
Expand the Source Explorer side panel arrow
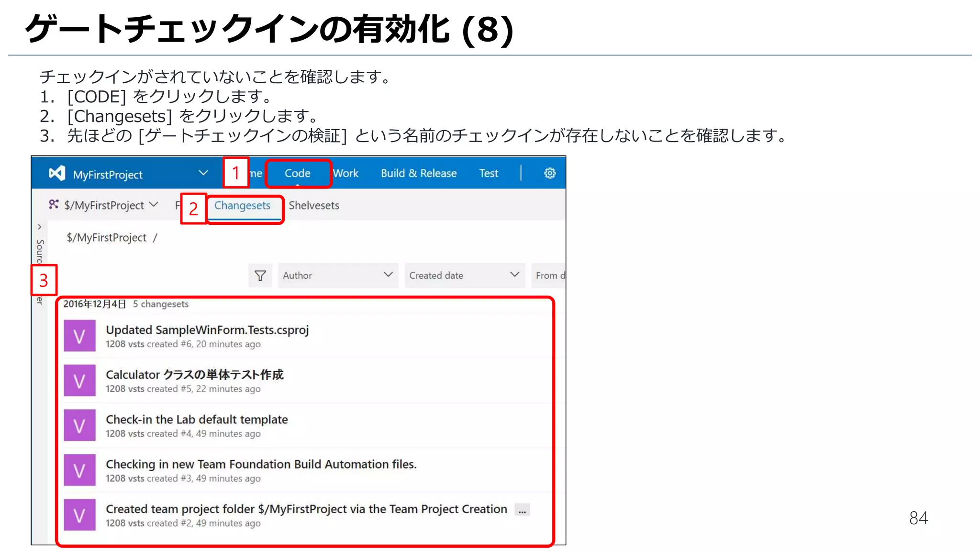pos(39,227)
